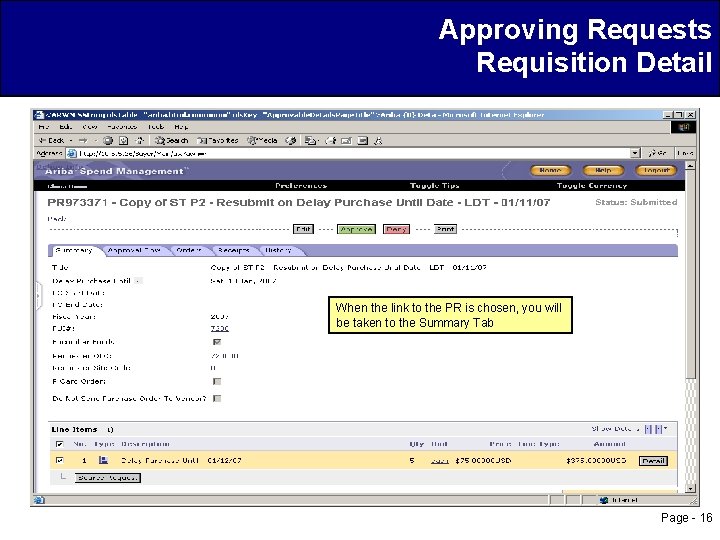Click the Delay Purchase Until help icon
The height and width of the screenshot is (540, 720).
tap(138, 281)
